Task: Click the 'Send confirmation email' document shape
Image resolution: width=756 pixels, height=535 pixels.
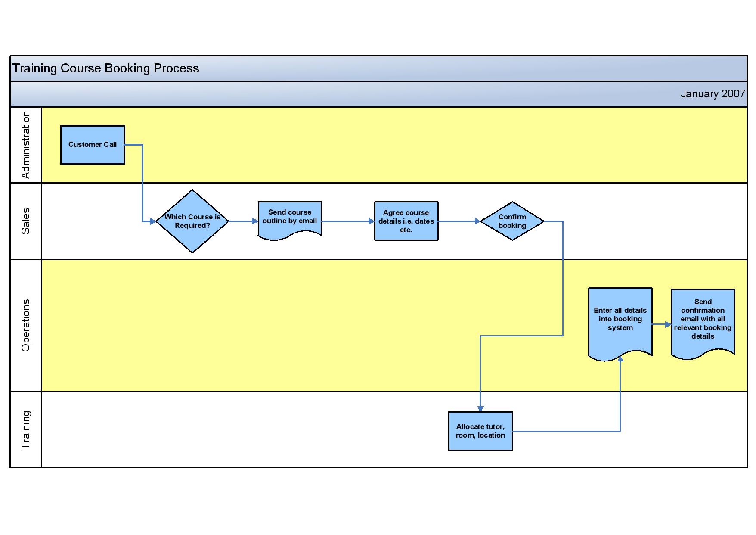Action: tap(703, 323)
